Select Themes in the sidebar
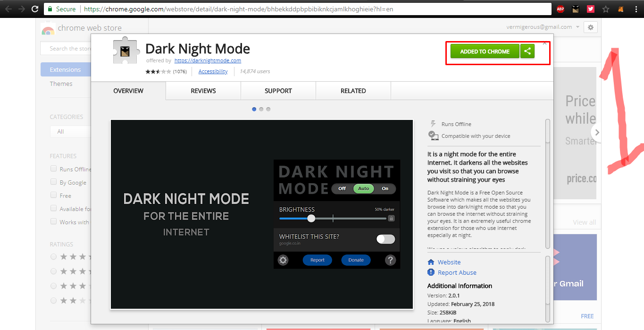Image resolution: width=644 pixels, height=330 pixels. (61, 84)
